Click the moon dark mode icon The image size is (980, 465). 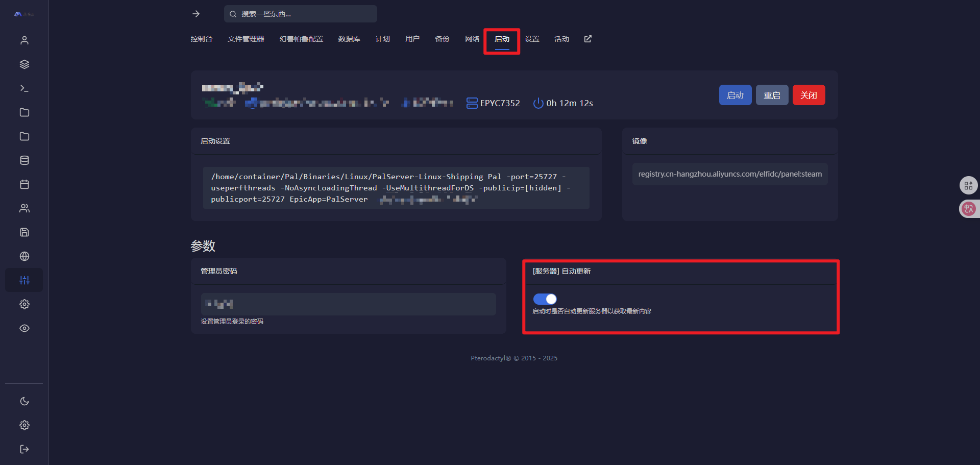24,401
